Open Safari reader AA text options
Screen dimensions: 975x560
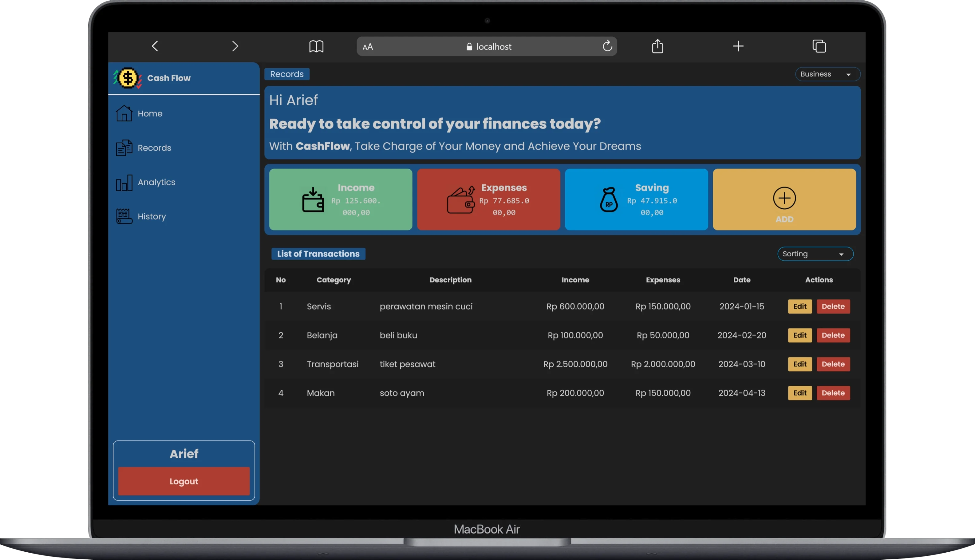pos(368,47)
